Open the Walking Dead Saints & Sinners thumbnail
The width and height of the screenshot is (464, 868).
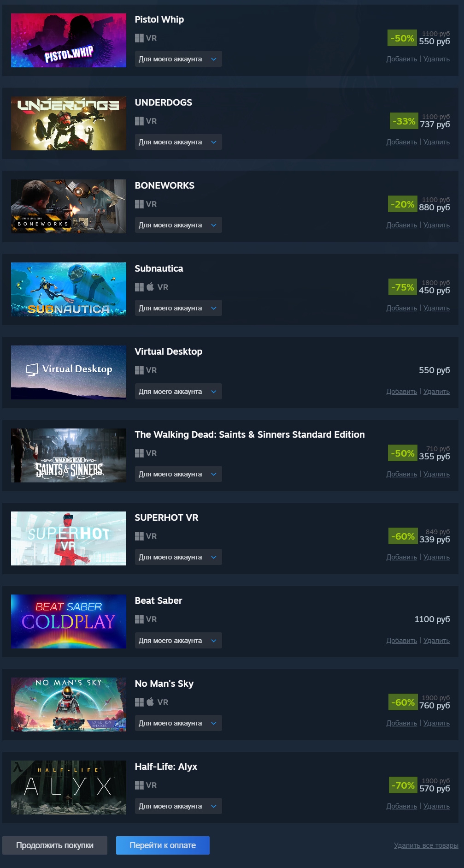point(69,455)
